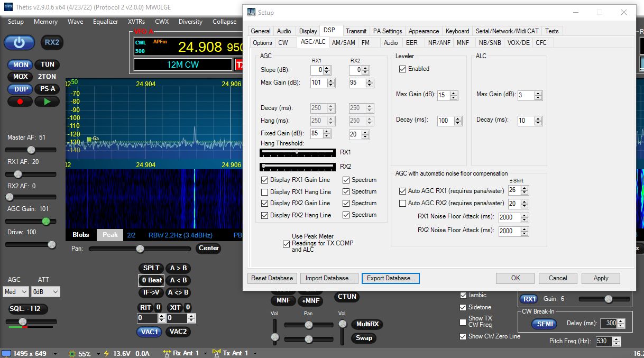Uncheck Display RX2 Hang Line
The image size is (644, 358).
(x=265, y=215)
